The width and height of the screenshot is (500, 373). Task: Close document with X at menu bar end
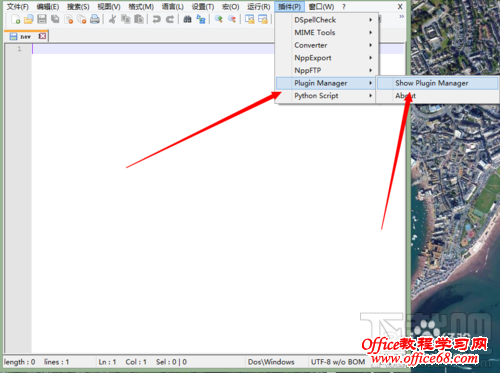(400, 7)
